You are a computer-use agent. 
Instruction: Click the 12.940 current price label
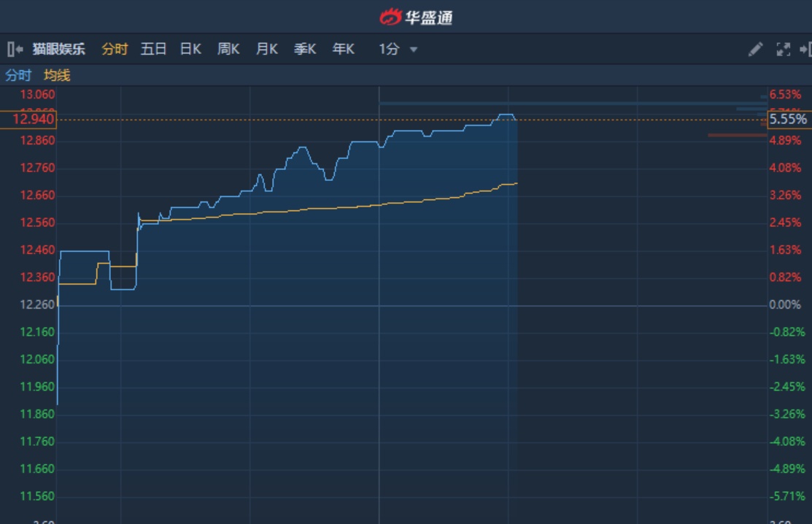pyautogui.click(x=28, y=119)
